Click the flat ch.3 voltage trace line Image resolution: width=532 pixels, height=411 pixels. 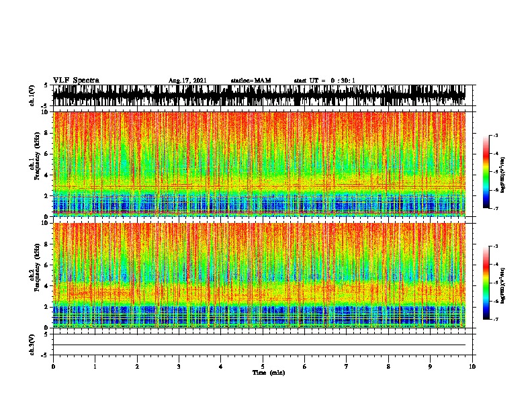tap(259, 345)
